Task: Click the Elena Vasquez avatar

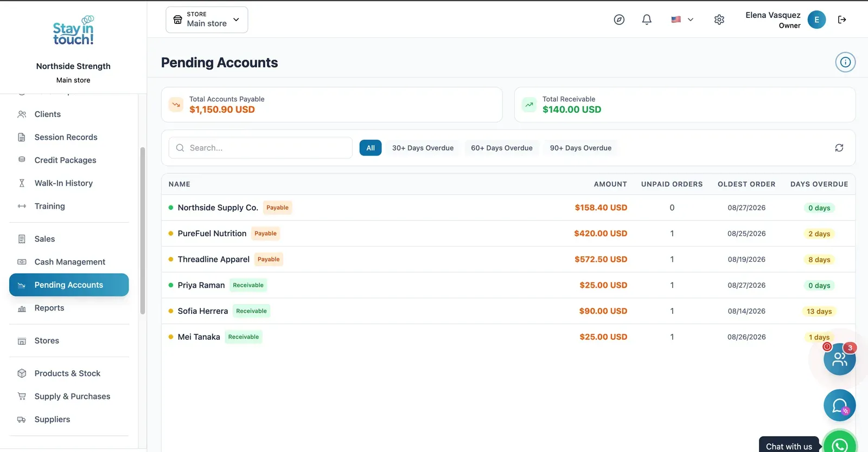Action: tap(816, 20)
